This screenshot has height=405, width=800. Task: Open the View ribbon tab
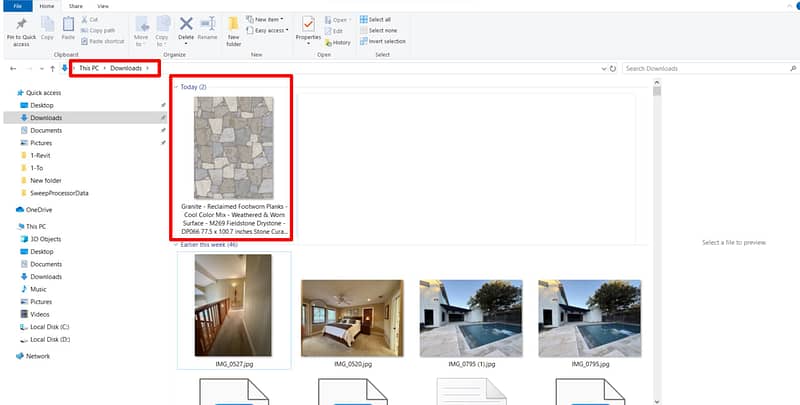[x=103, y=5]
